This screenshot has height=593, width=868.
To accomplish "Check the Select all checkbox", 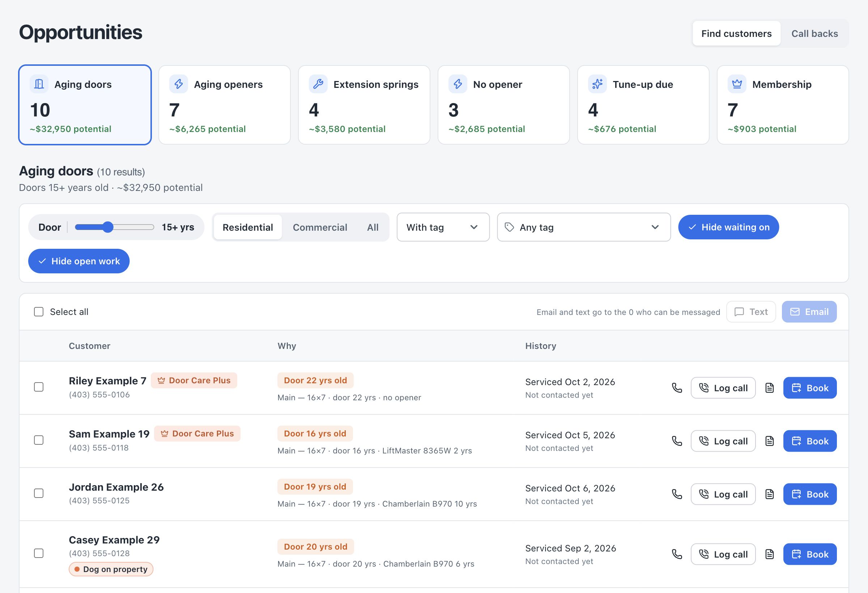I will click(39, 312).
